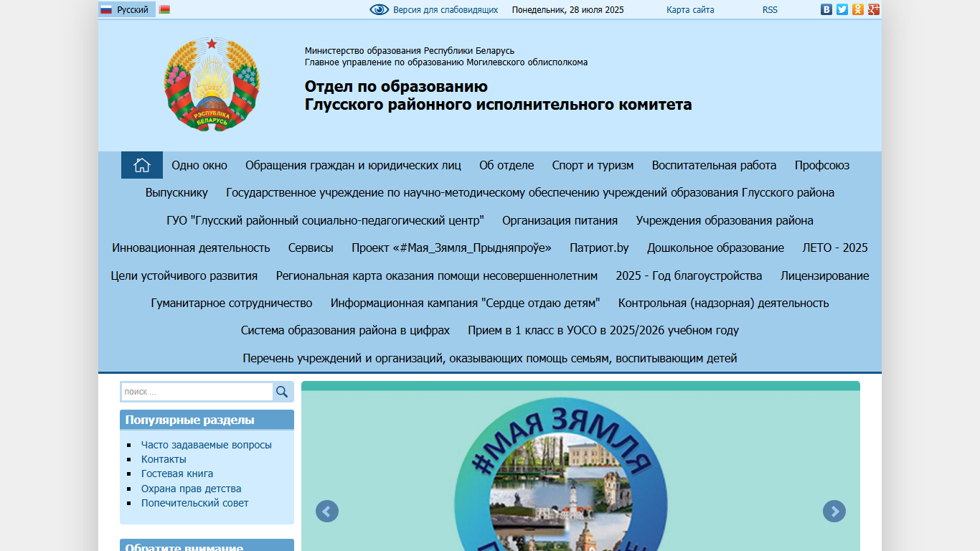Share via the Twitter icon
The width and height of the screenshot is (980, 551).
(x=842, y=9)
